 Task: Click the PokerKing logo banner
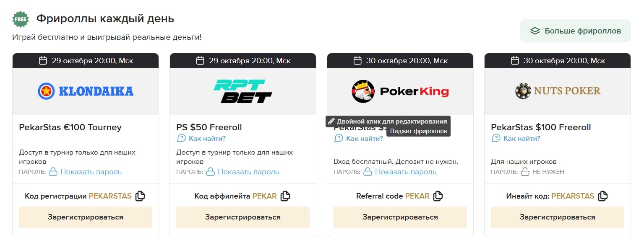[400, 91]
